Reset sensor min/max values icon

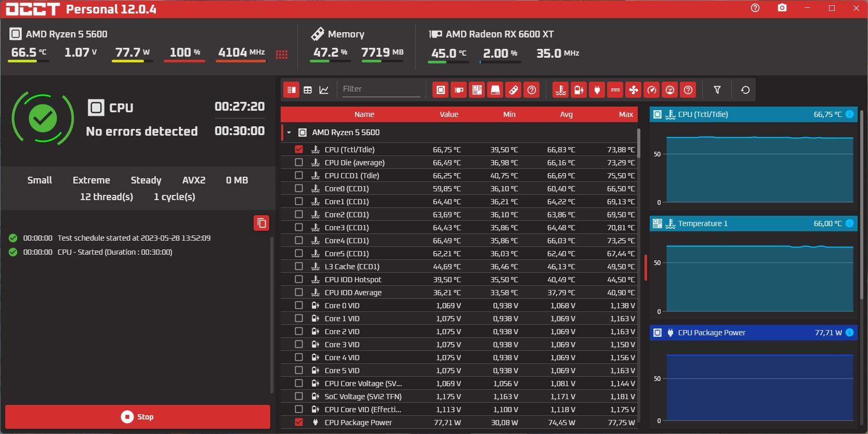tap(745, 90)
